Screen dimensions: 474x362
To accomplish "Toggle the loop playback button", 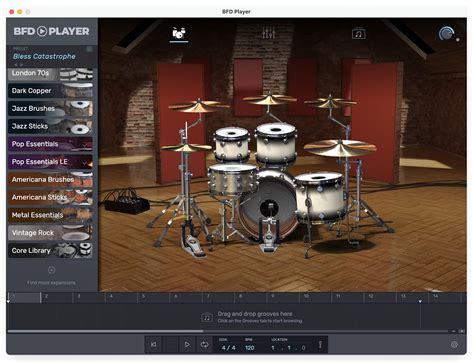I will click(x=204, y=344).
